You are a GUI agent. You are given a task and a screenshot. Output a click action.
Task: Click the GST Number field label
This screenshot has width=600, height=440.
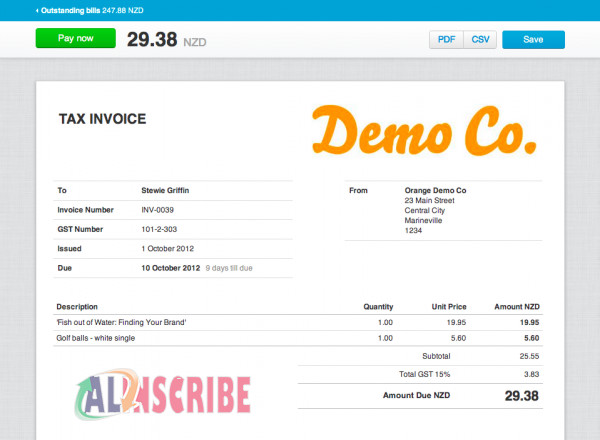80,229
